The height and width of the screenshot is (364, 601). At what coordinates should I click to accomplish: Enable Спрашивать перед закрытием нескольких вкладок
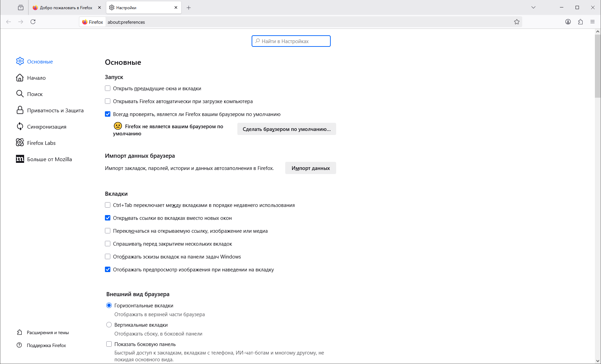coord(108,244)
